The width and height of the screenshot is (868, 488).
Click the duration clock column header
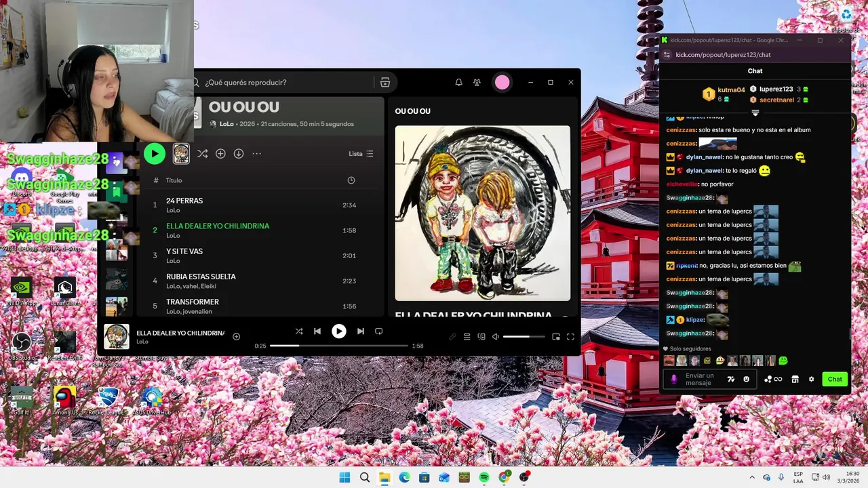point(351,180)
